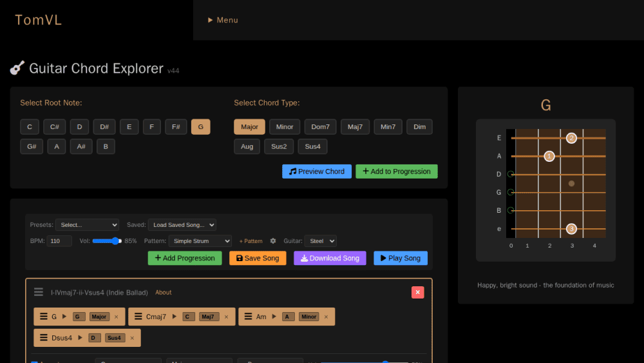Select root note E
The width and height of the screenshot is (644, 363).
pyautogui.click(x=129, y=126)
